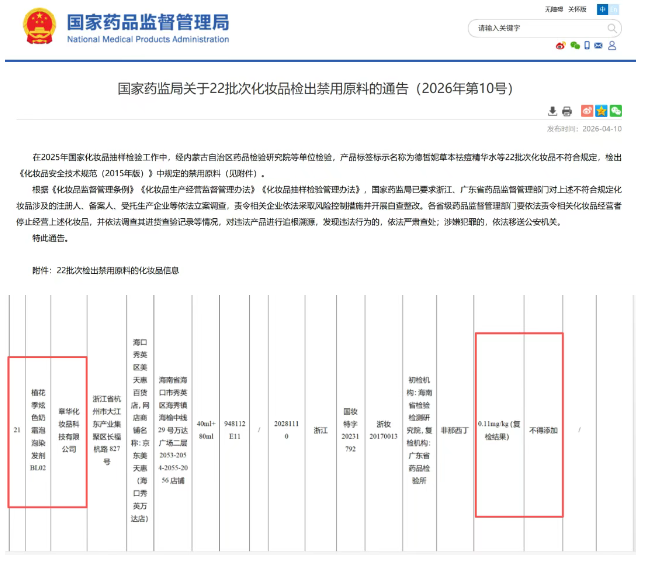Share the article to WeChat

(616, 110)
